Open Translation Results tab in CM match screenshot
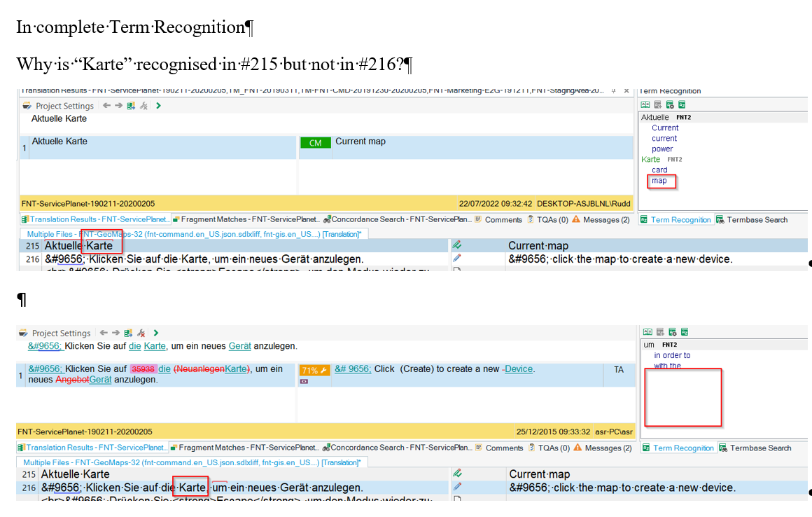The height and width of the screenshot is (517, 812). pos(95,220)
